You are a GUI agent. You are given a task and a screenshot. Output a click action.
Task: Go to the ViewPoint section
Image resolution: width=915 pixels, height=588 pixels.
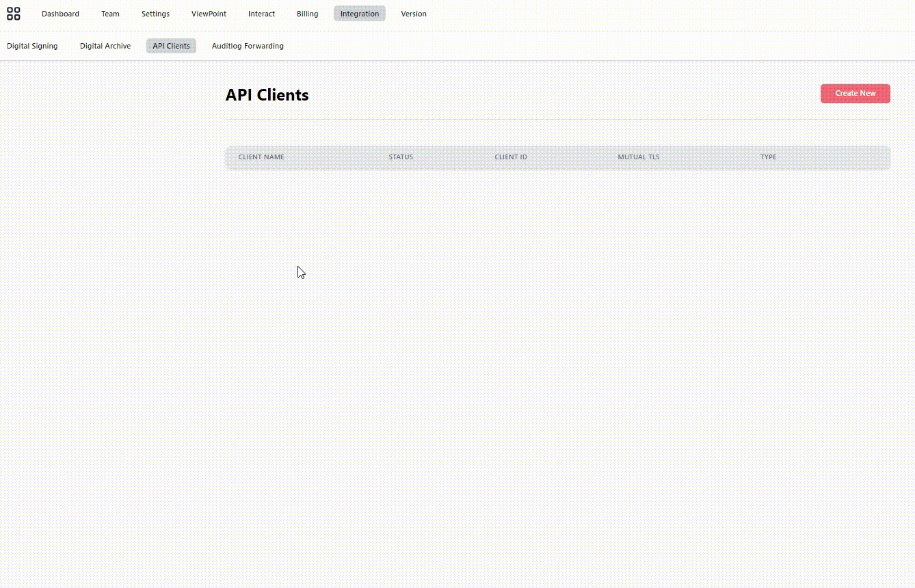click(209, 13)
